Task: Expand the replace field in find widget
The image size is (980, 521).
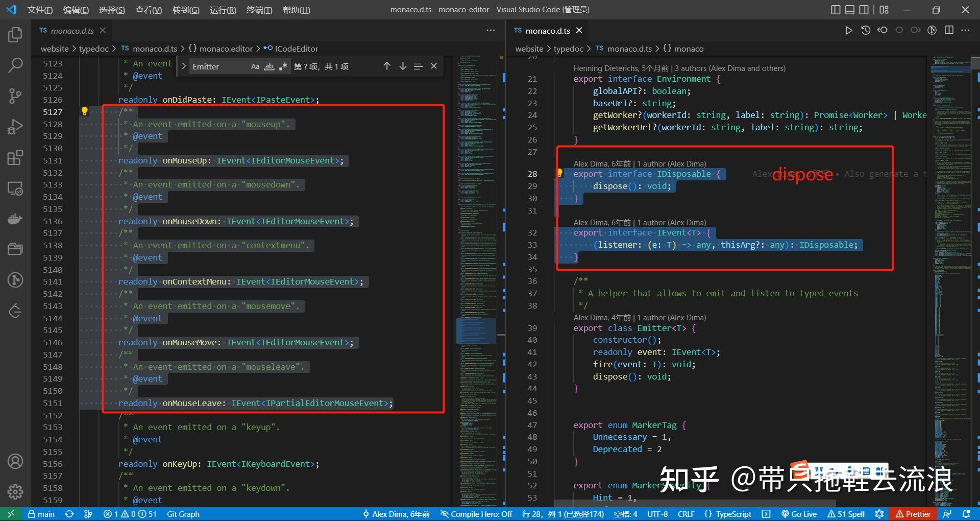Action: click(184, 66)
